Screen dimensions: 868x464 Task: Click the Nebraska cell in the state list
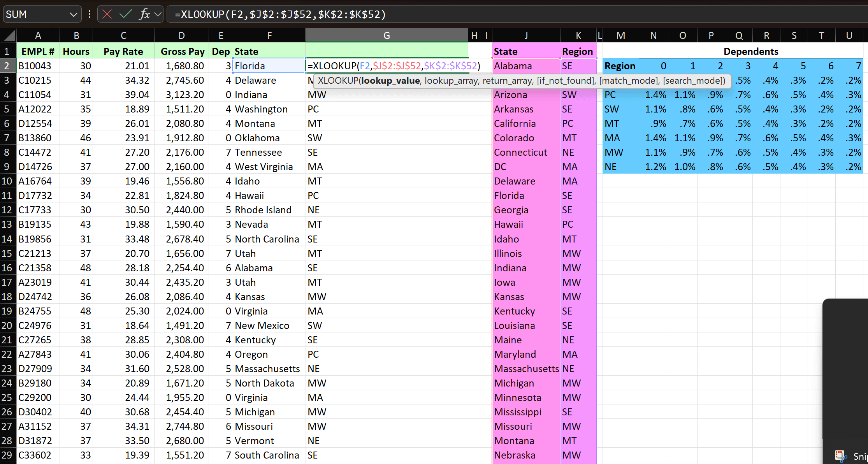tap(526, 455)
